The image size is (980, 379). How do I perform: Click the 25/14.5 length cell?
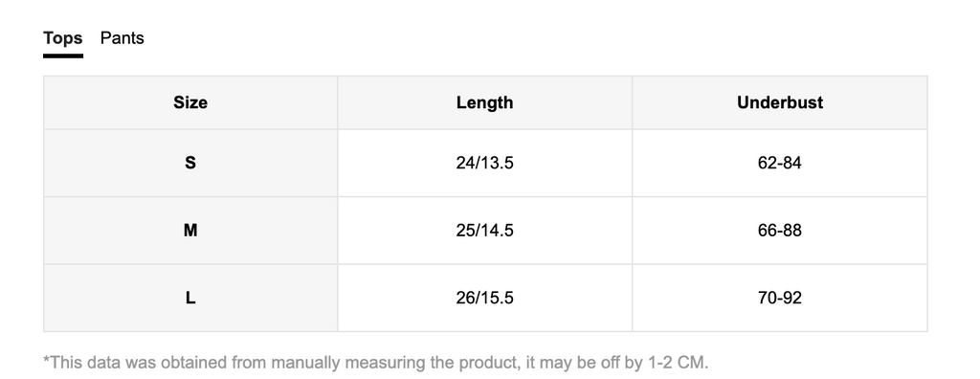point(485,230)
